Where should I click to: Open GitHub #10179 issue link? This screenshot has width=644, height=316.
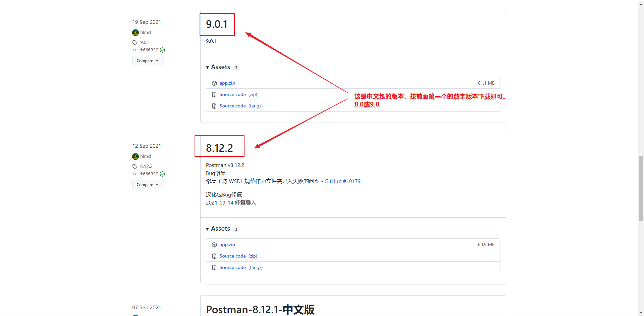(342, 181)
